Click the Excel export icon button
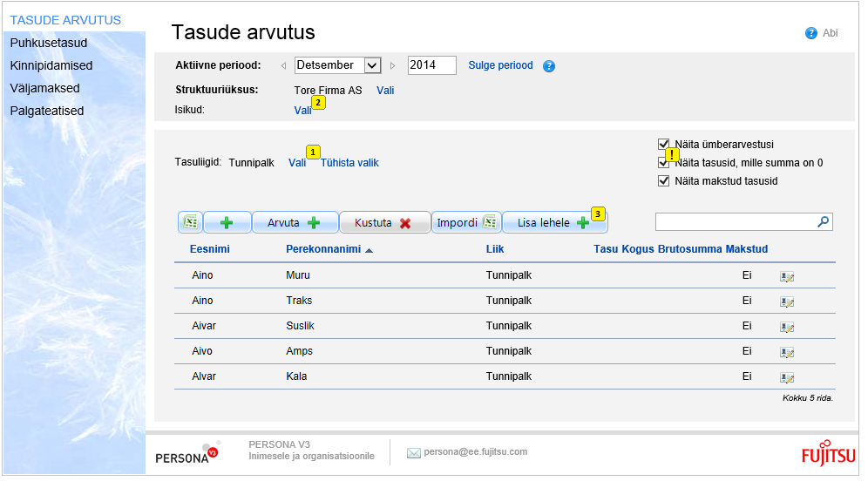The image size is (868, 481). (x=190, y=223)
